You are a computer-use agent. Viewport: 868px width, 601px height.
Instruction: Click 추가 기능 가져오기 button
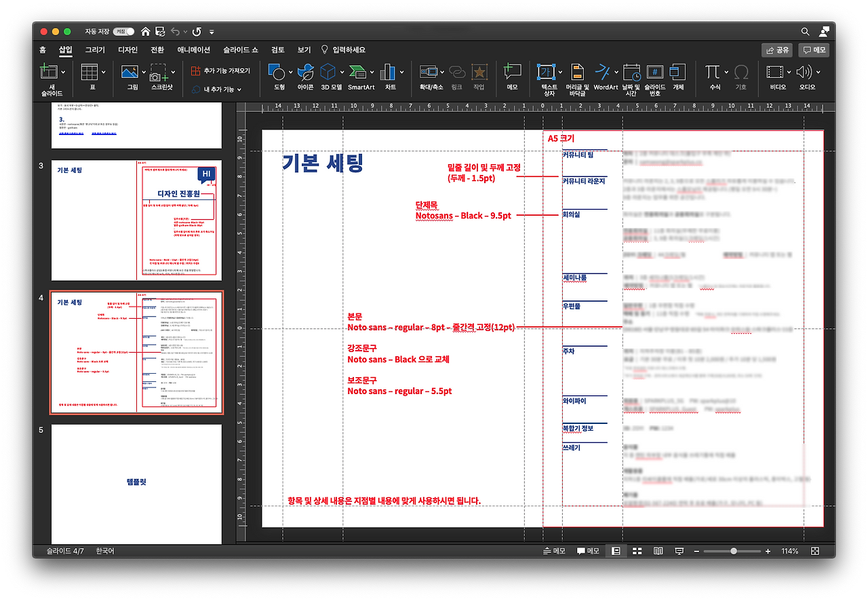point(220,71)
